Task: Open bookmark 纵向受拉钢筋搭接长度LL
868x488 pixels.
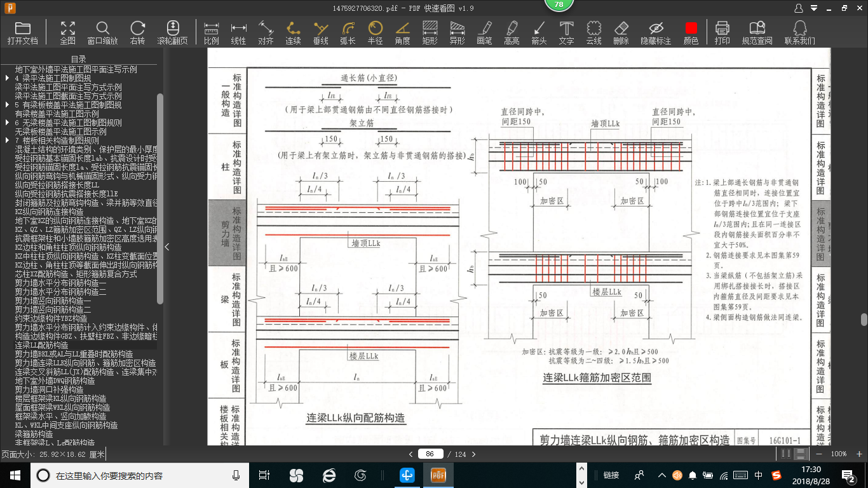Action: point(57,185)
